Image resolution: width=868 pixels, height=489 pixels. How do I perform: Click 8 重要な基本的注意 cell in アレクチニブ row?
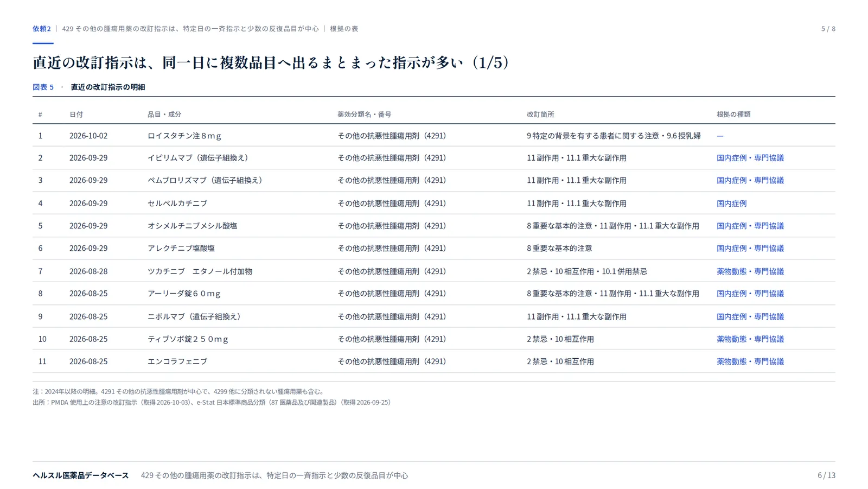[559, 249]
